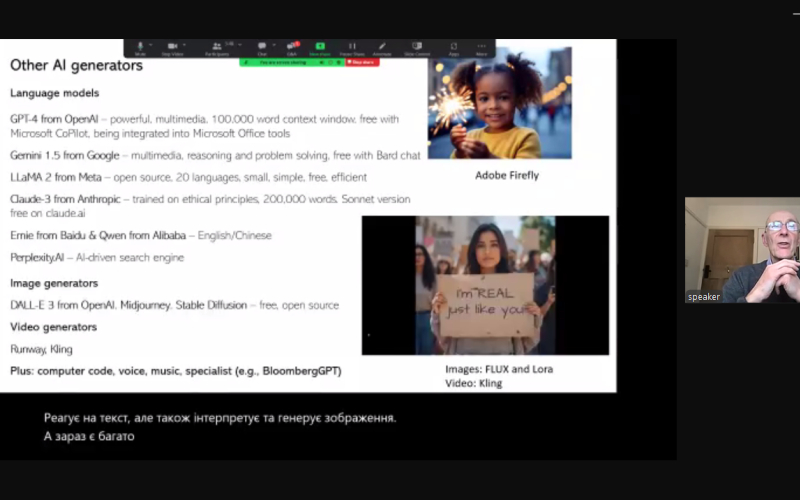The image size is (800, 500).
Task: Click the 'Video: Kling' caption
Action: [473, 383]
